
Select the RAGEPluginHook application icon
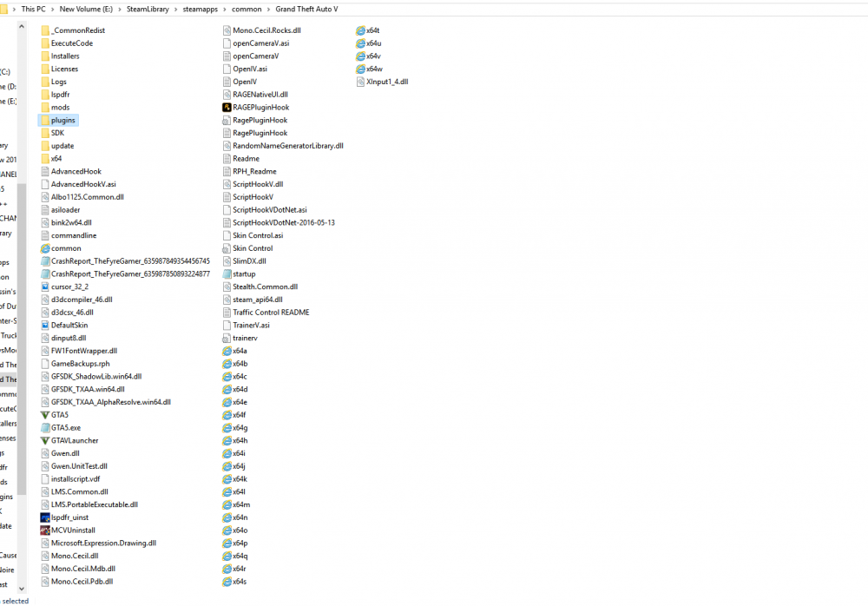point(227,108)
